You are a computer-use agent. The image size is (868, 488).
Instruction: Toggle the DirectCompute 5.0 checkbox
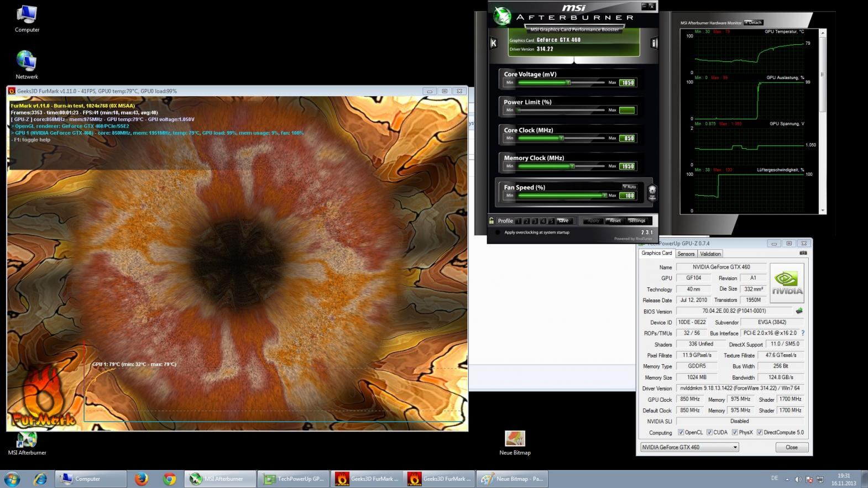pos(760,432)
